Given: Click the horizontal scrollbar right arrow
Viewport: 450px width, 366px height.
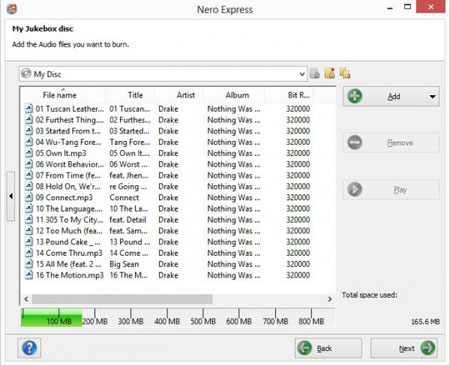Looking at the screenshot, I should [x=330, y=299].
